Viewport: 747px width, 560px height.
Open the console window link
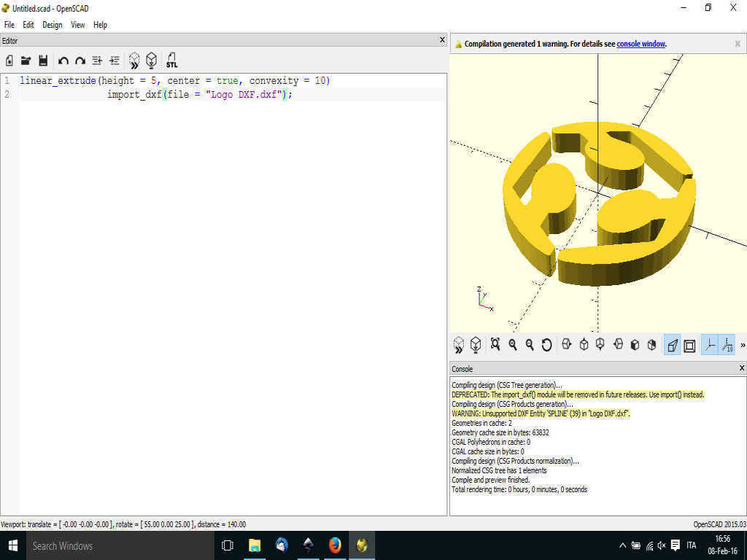pyautogui.click(x=640, y=44)
